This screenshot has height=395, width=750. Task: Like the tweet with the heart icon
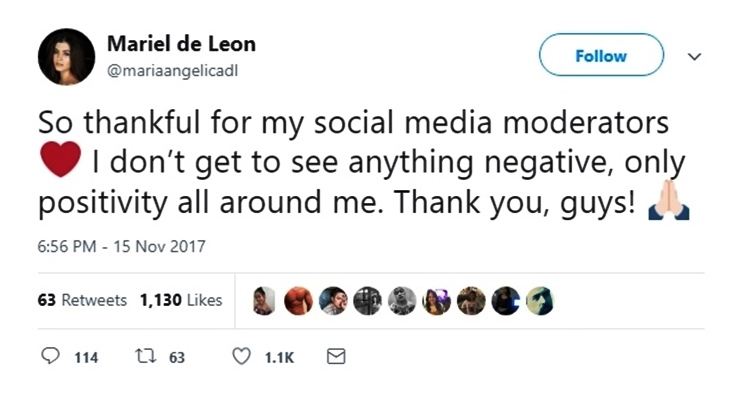[241, 357]
